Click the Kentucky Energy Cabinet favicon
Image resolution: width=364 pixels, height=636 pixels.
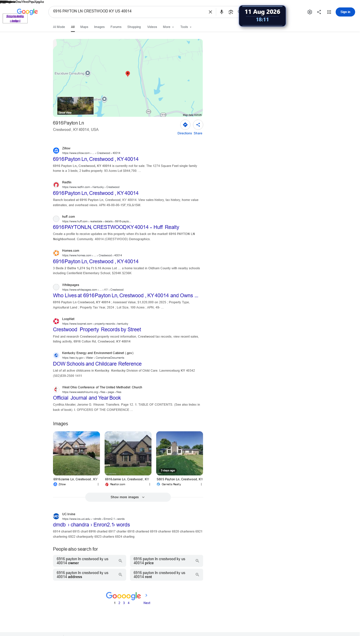pos(56,355)
